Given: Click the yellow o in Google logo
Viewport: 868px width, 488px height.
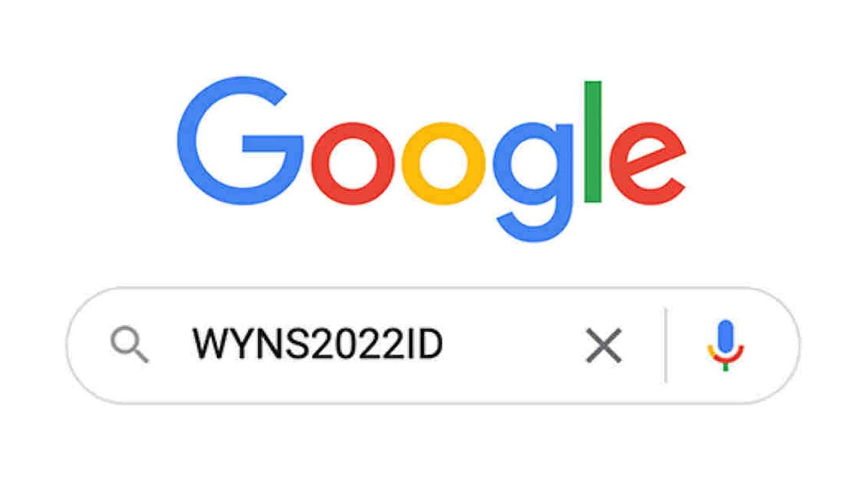Looking at the screenshot, I should point(443,163).
